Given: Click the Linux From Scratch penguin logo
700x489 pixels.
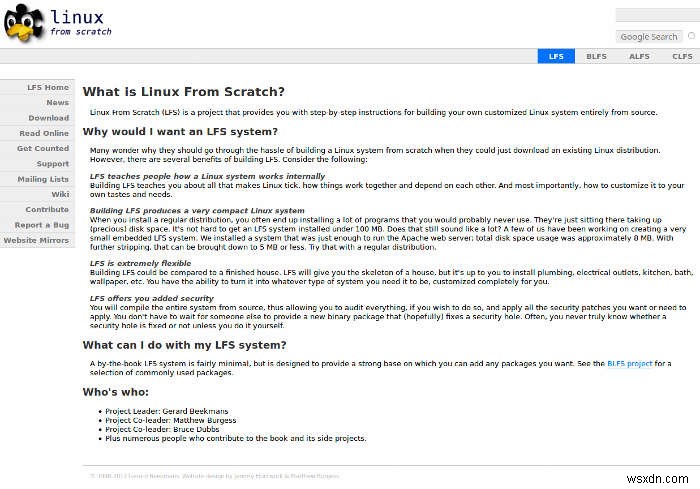Looking at the screenshot, I should pos(24,24).
